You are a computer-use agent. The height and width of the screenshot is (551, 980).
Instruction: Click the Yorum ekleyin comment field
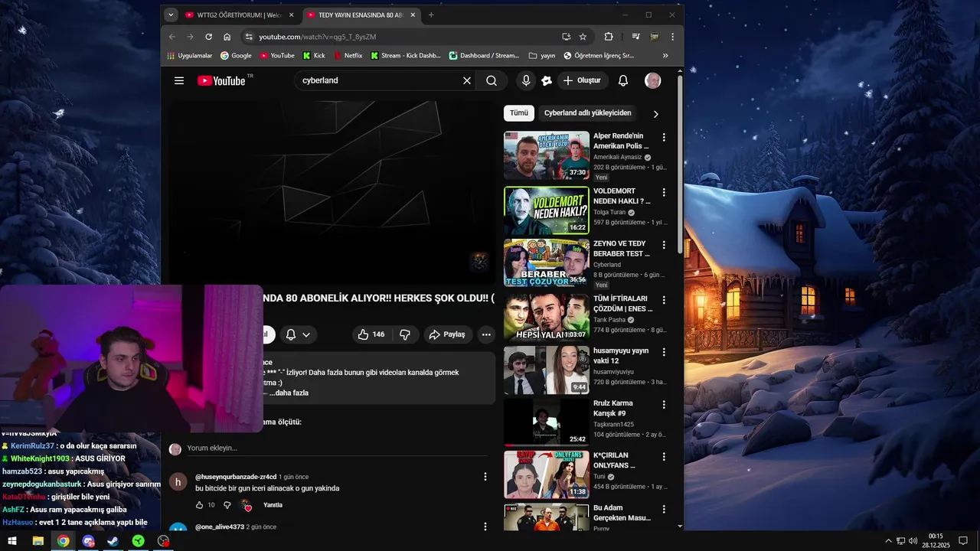click(x=337, y=448)
